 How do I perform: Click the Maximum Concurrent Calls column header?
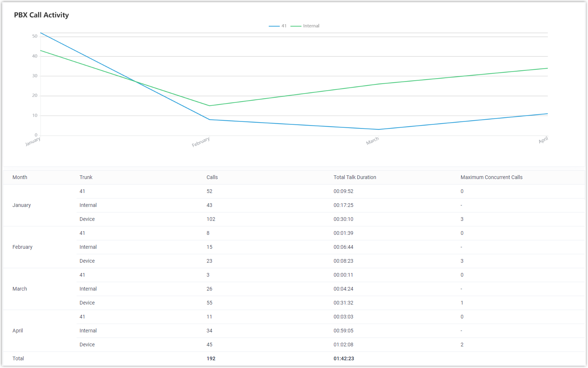coord(491,178)
